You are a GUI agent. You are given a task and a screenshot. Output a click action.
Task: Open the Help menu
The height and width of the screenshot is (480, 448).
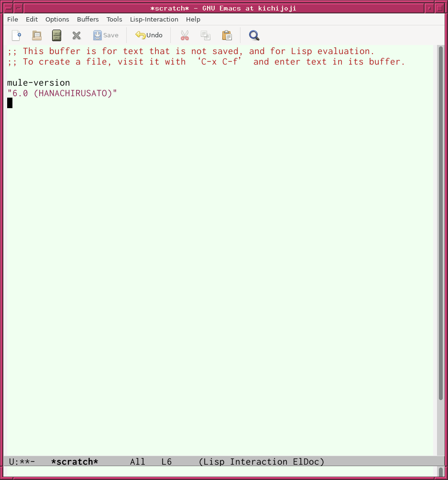[193, 20]
